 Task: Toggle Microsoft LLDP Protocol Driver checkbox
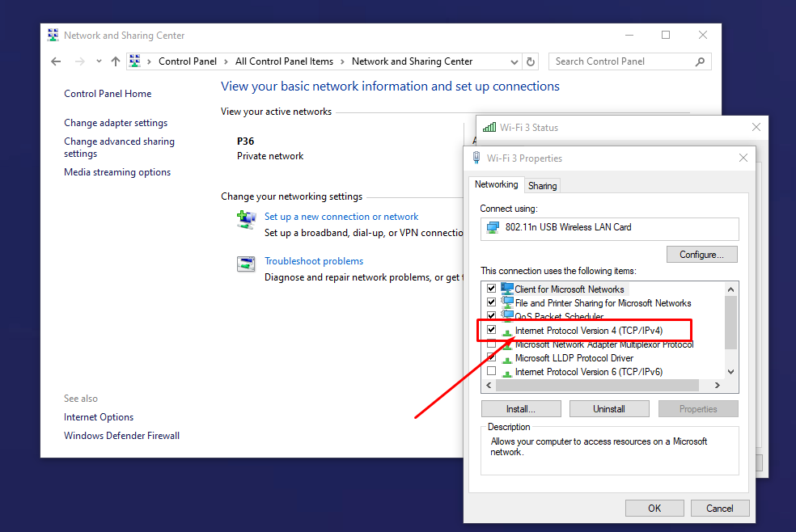pos(491,357)
